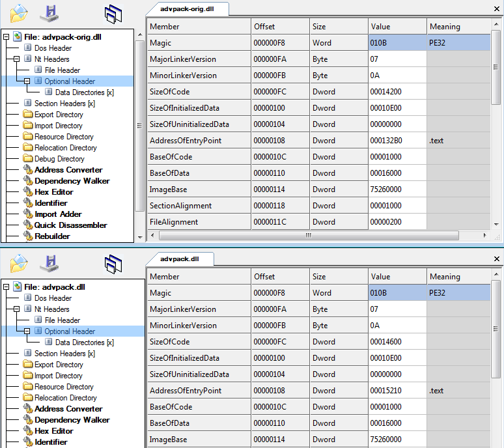Click the cascading windows icon in bottom toolbar
The width and height of the screenshot is (504, 448).
pos(113,264)
